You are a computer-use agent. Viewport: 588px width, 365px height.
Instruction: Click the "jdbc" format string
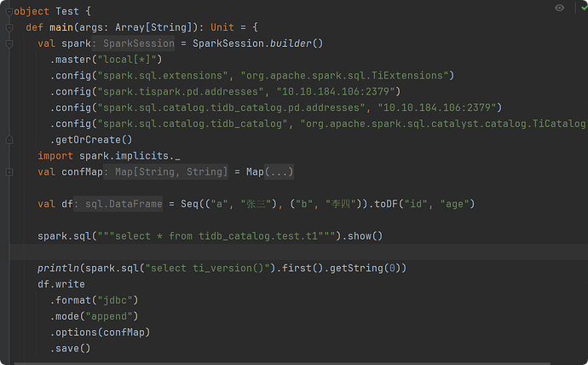pos(117,300)
